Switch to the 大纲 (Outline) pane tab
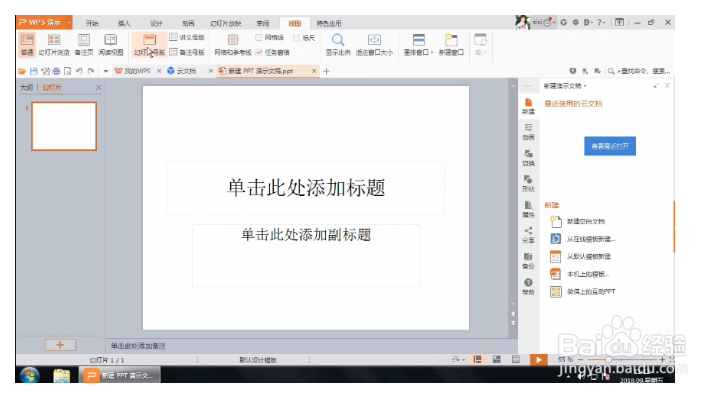This screenshot has height=394, width=728. [26, 87]
